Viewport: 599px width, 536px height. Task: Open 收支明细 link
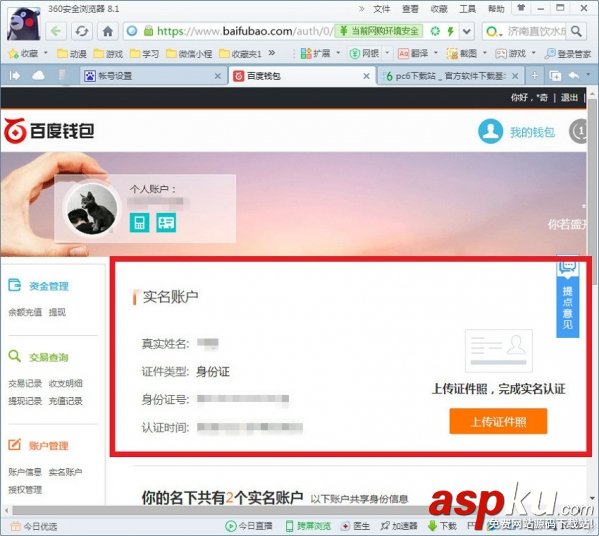pyautogui.click(x=66, y=384)
